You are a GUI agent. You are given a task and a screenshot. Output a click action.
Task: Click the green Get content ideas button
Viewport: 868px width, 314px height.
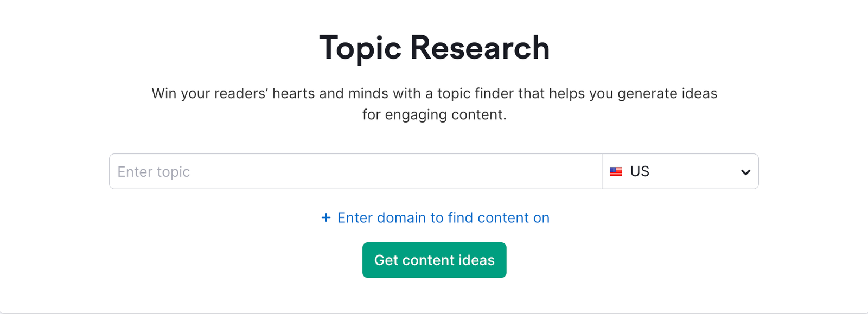pos(434,260)
